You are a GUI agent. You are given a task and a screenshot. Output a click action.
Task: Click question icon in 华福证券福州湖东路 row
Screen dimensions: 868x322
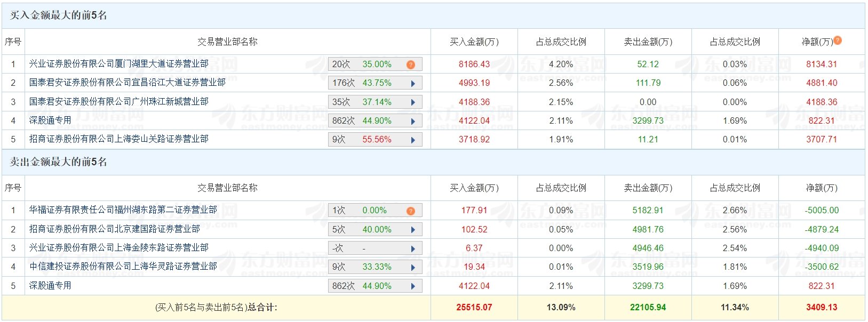(x=410, y=211)
